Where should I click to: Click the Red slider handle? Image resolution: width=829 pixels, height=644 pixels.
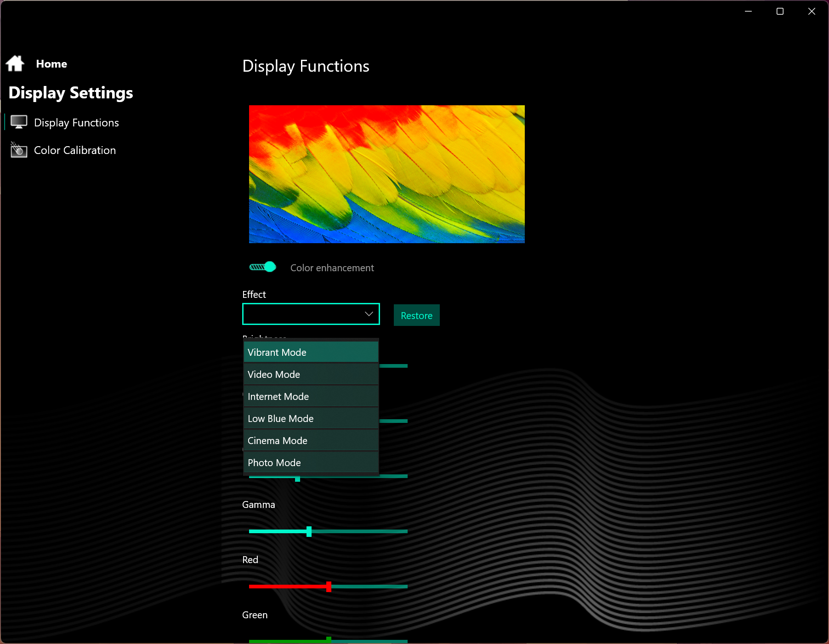click(329, 587)
